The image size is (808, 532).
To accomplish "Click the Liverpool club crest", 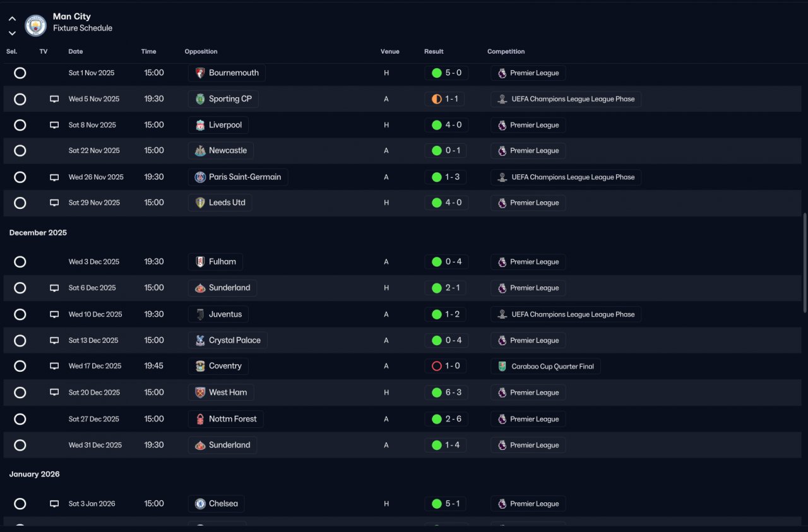I will point(200,125).
